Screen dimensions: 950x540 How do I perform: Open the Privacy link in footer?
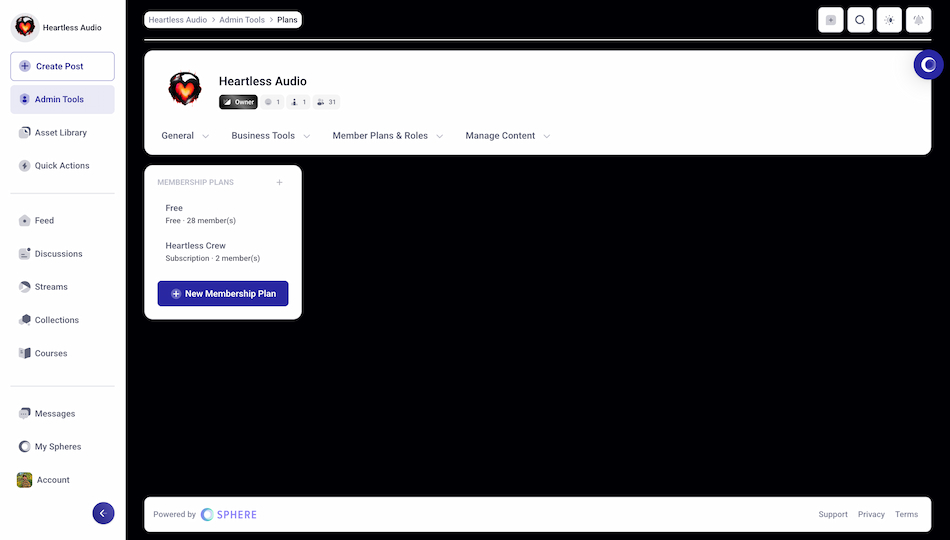(x=871, y=515)
